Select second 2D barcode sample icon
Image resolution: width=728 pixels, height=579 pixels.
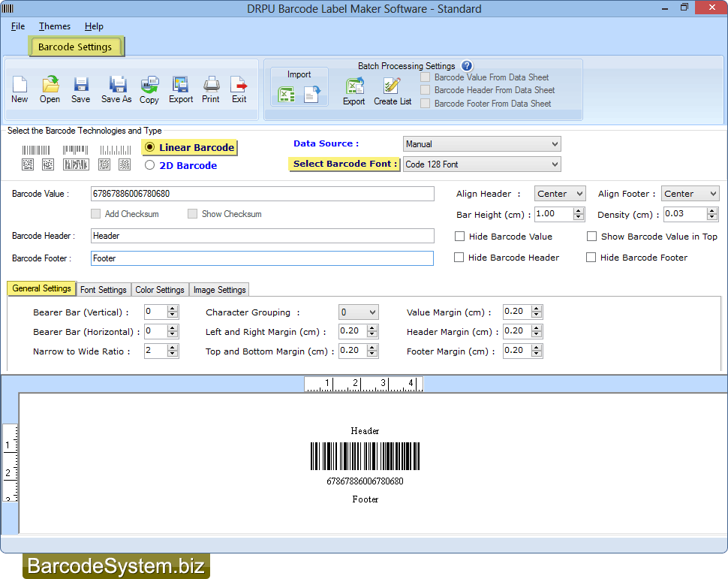[x=48, y=164]
